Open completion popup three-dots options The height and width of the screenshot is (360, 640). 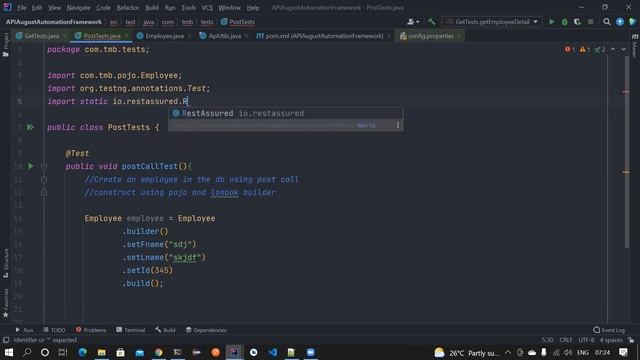(x=398, y=125)
